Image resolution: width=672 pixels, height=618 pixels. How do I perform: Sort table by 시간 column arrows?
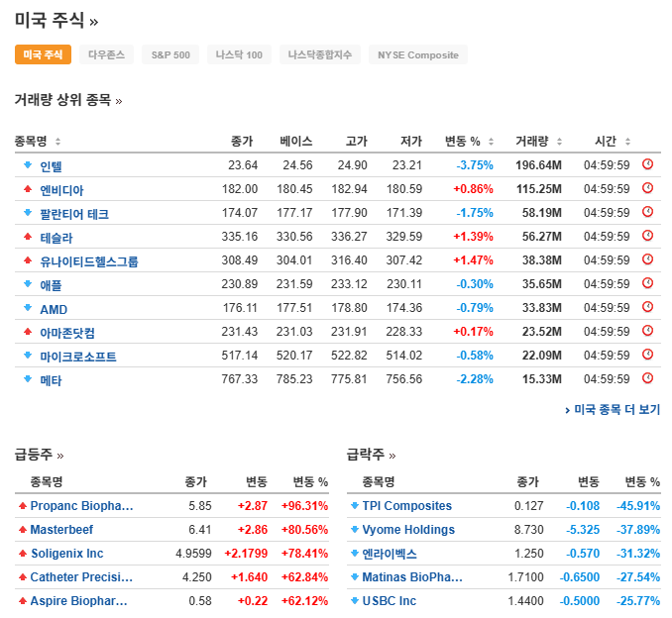click(627, 142)
